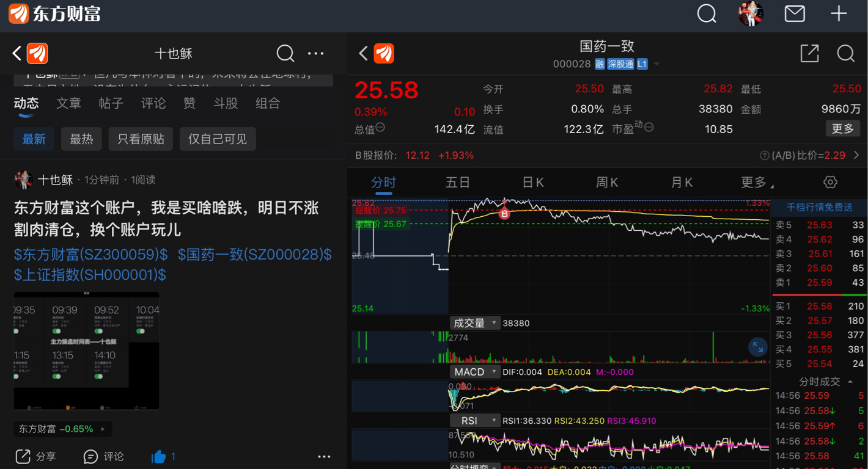Go back from the 十也稣 profile page
This screenshot has height=469, width=868.
tap(17, 54)
